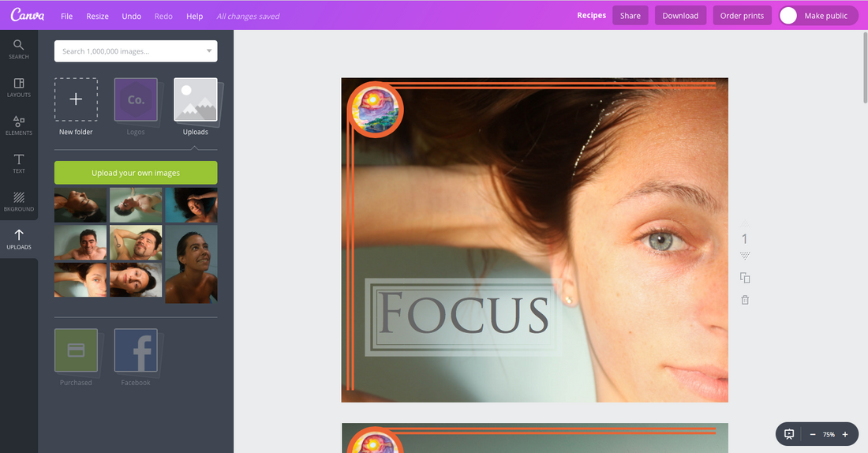Click page number 1 indicator
This screenshot has width=868, height=453.
[x=745, y=239]
